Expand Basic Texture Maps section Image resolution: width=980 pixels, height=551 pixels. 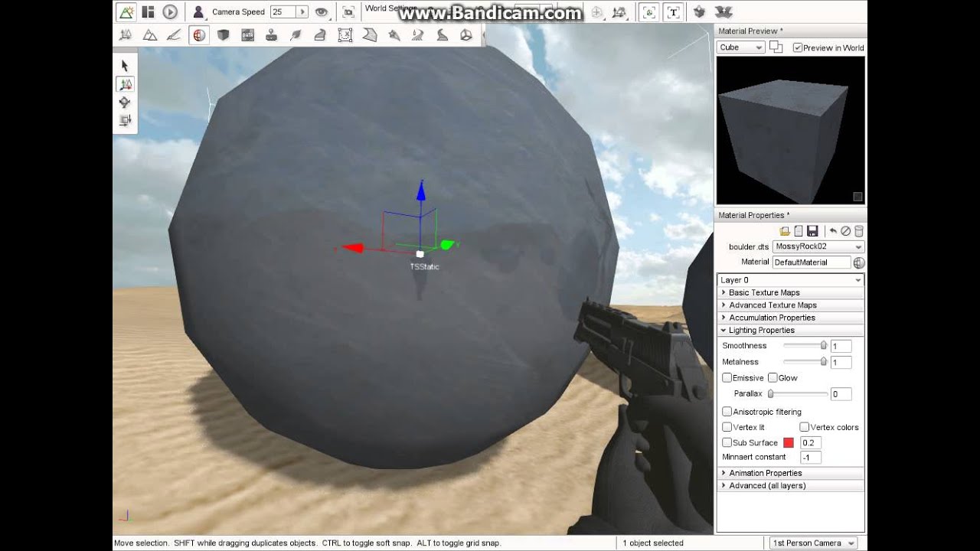(x=791, y=292)
